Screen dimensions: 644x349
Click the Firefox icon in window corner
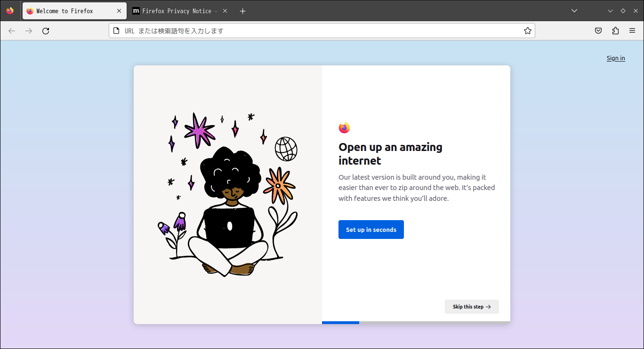(x=9, y=10)
